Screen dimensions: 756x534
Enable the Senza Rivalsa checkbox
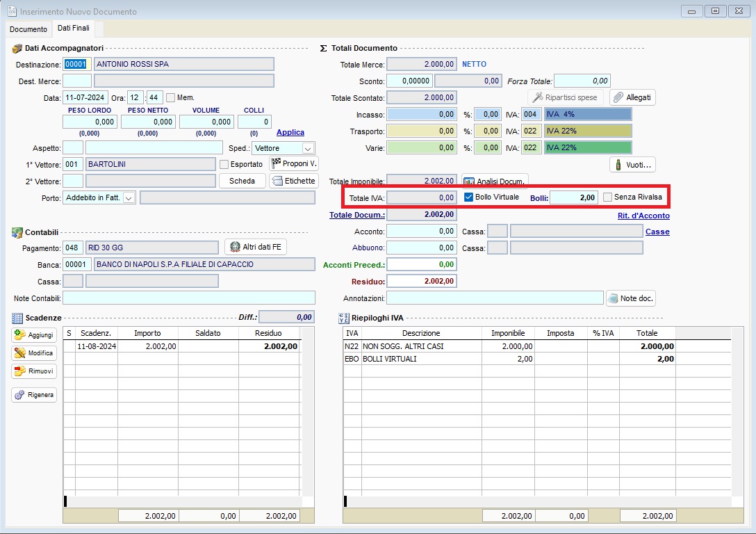coord(608,197)
